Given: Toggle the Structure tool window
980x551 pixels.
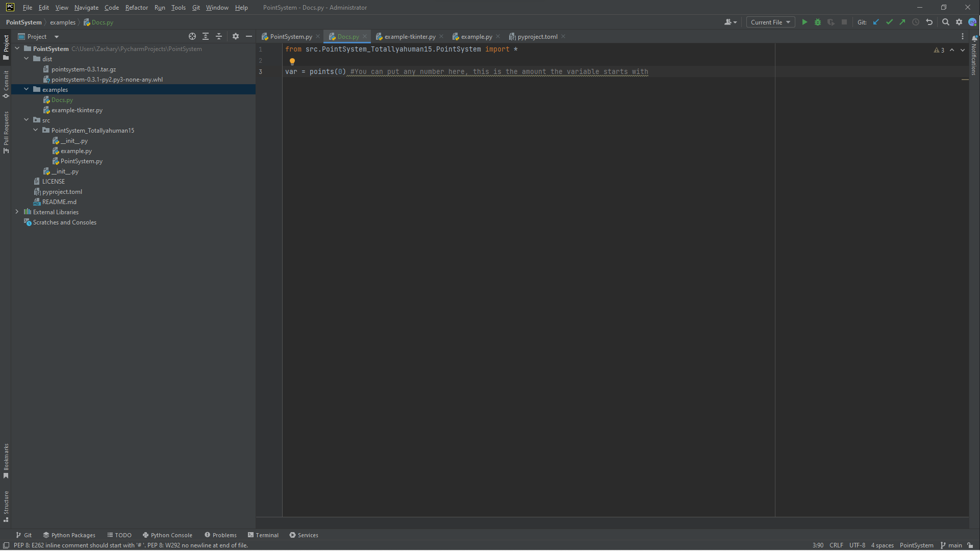Looking at the screenshot, I should [x=6, y=506].
